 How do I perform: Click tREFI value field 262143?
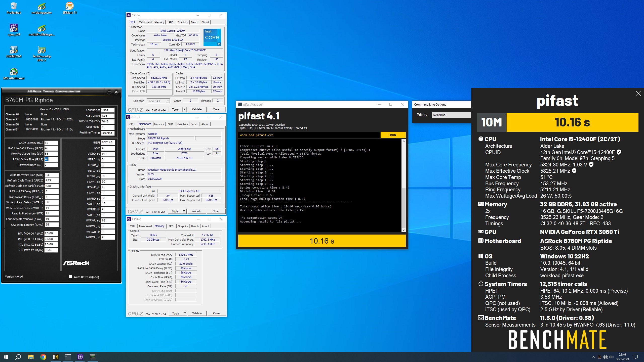[108, 143]
